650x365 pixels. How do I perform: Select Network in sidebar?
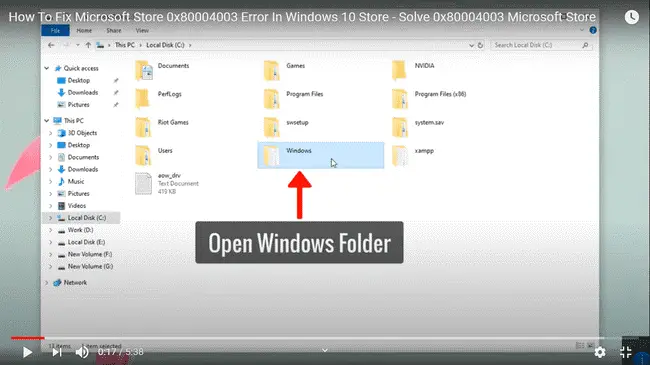(x=75, y=282)
